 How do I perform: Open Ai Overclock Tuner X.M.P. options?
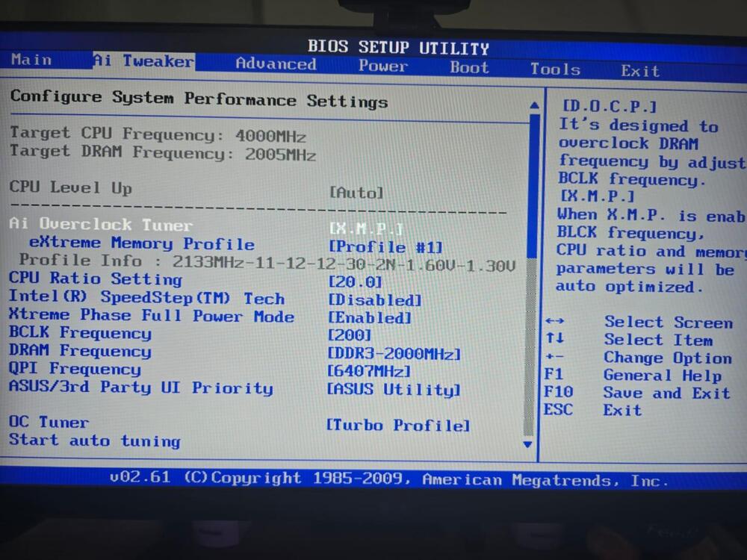[x=366, y=228]
